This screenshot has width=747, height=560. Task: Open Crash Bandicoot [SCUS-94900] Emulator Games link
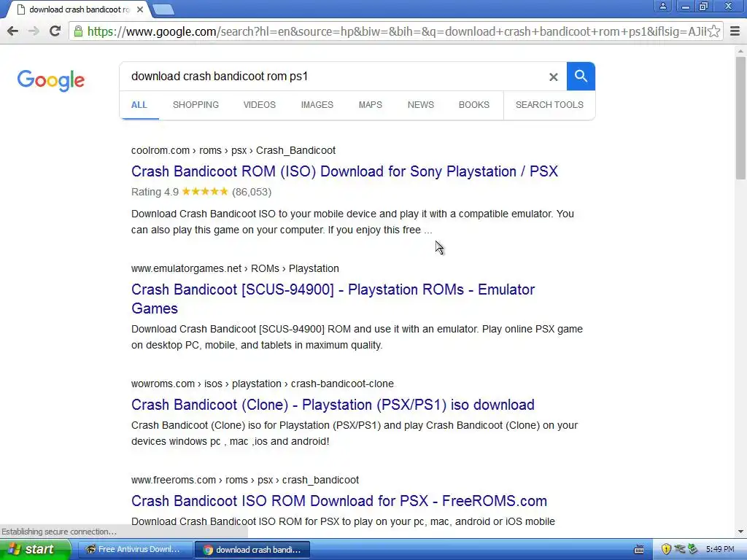click(x=333, y=298)
